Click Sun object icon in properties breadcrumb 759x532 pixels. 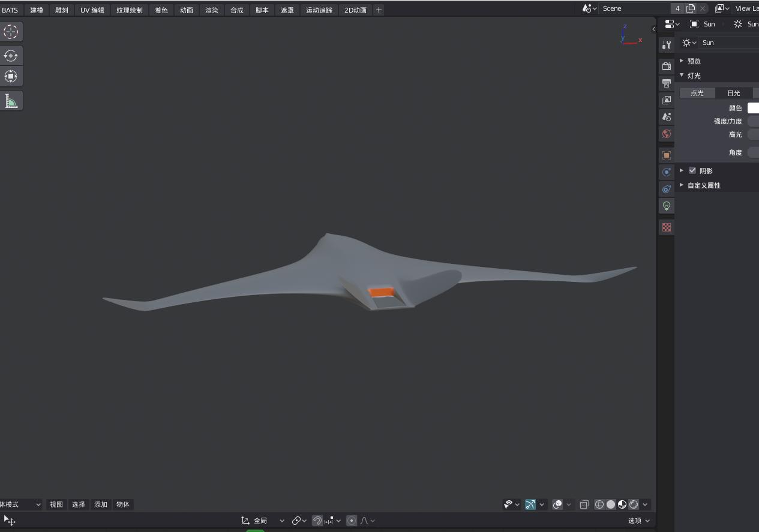(694, 24)
